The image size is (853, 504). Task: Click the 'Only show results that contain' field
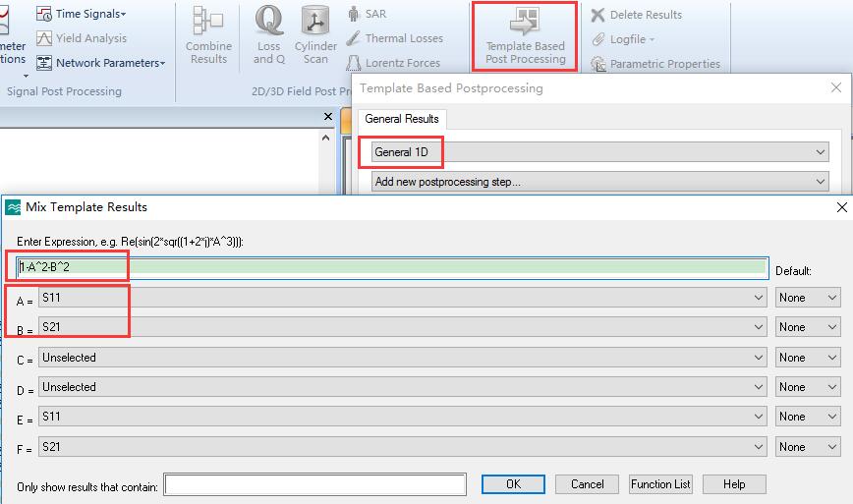(x=315, y=484)
